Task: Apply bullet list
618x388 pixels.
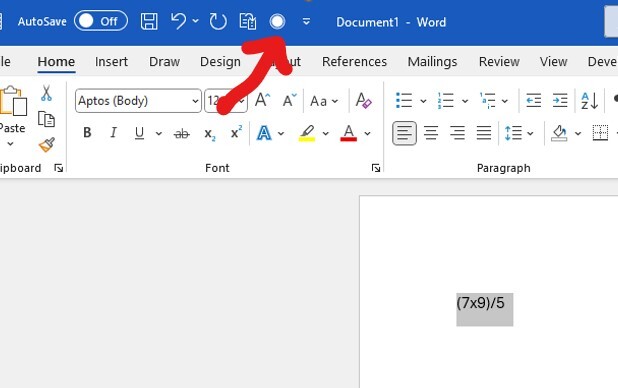Action: coord(404,101)
